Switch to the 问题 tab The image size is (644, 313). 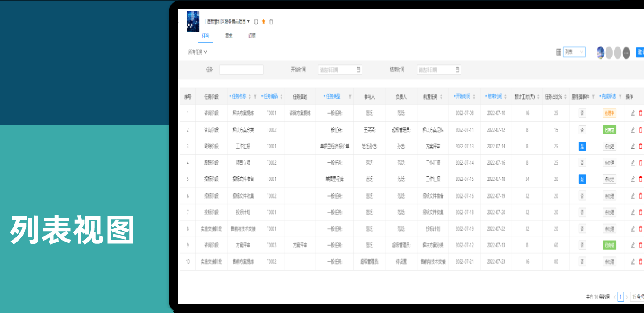click(252, 36)
